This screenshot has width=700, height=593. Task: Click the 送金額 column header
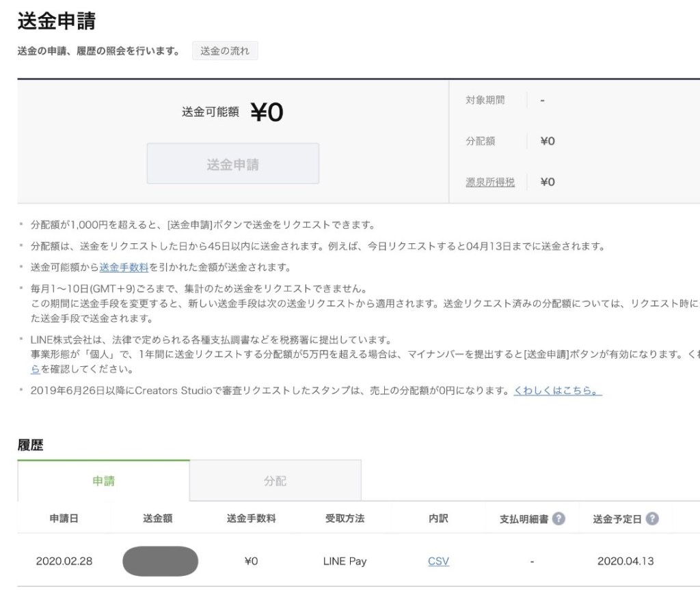pyautogui.click(x=157, y=519)
